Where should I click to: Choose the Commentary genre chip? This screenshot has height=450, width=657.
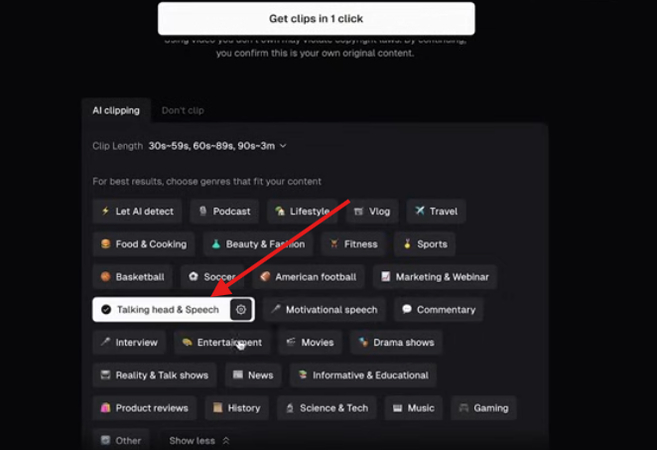439,310
